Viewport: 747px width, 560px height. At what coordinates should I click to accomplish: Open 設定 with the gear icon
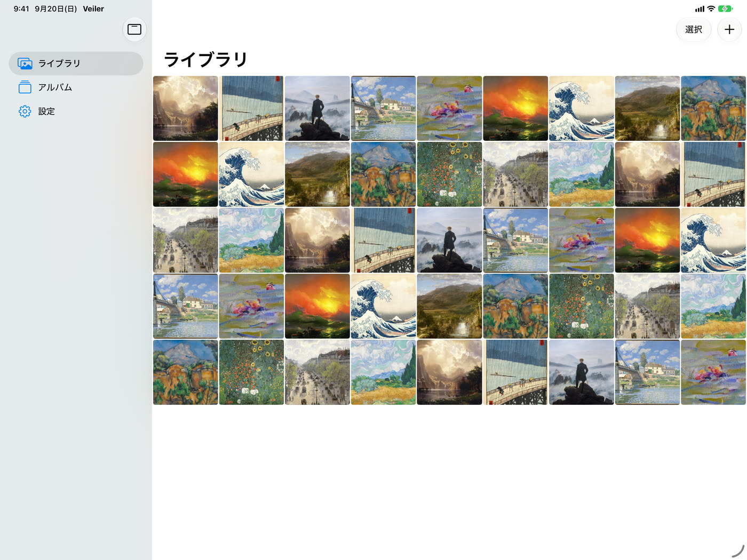coord(76,111)
